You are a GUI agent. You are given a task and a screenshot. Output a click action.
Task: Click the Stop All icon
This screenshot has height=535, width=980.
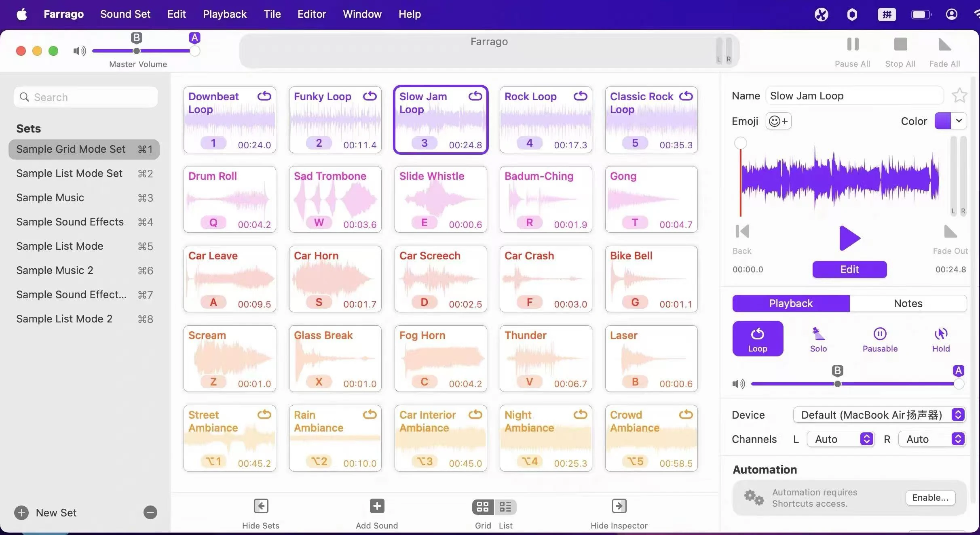pyautogui.click(x=900, y=44)
